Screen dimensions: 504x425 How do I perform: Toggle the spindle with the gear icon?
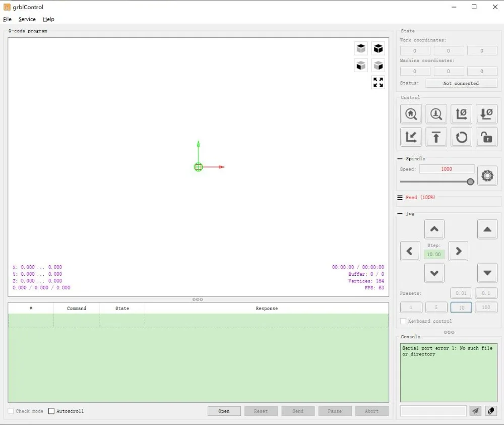click(487, 175)
